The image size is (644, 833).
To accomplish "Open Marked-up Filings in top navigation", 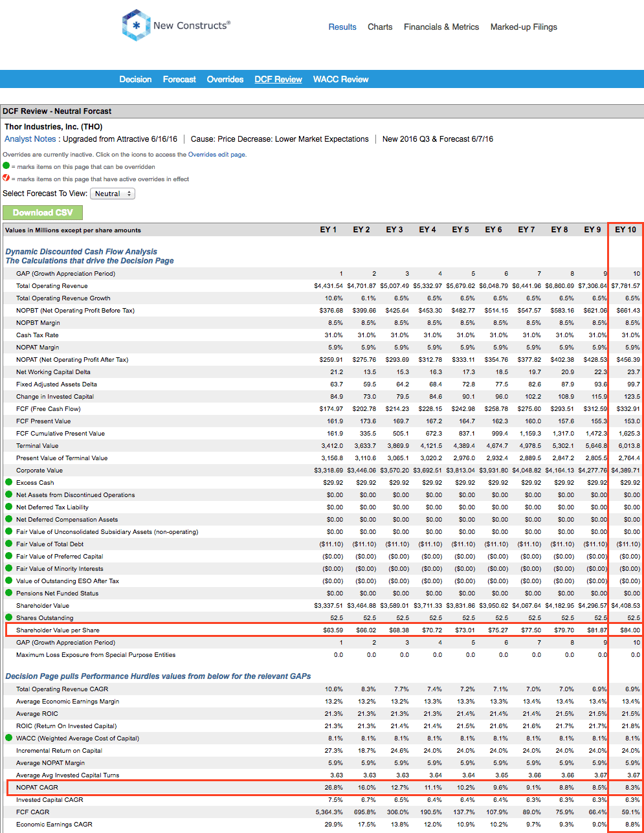I will click(x=524, y=27).
